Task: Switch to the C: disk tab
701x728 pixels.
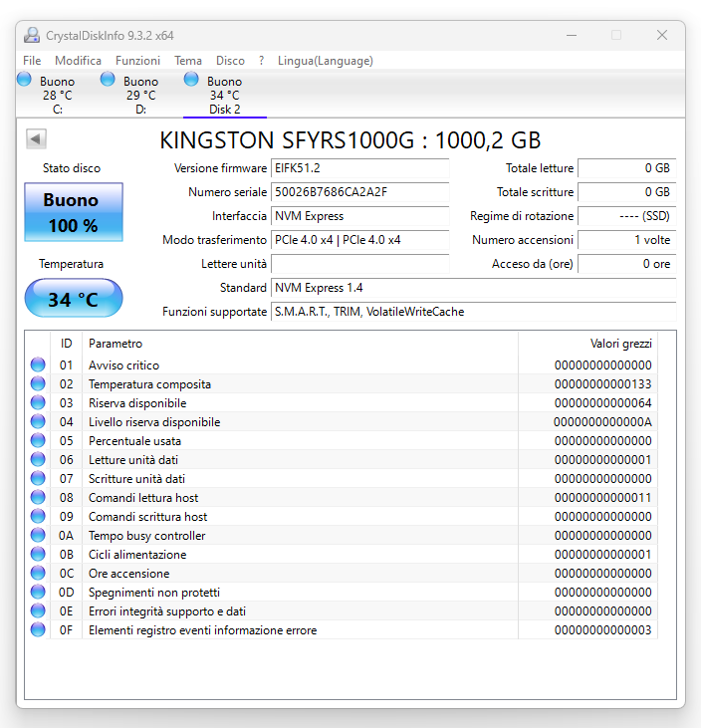Action: tap(58, 95)
